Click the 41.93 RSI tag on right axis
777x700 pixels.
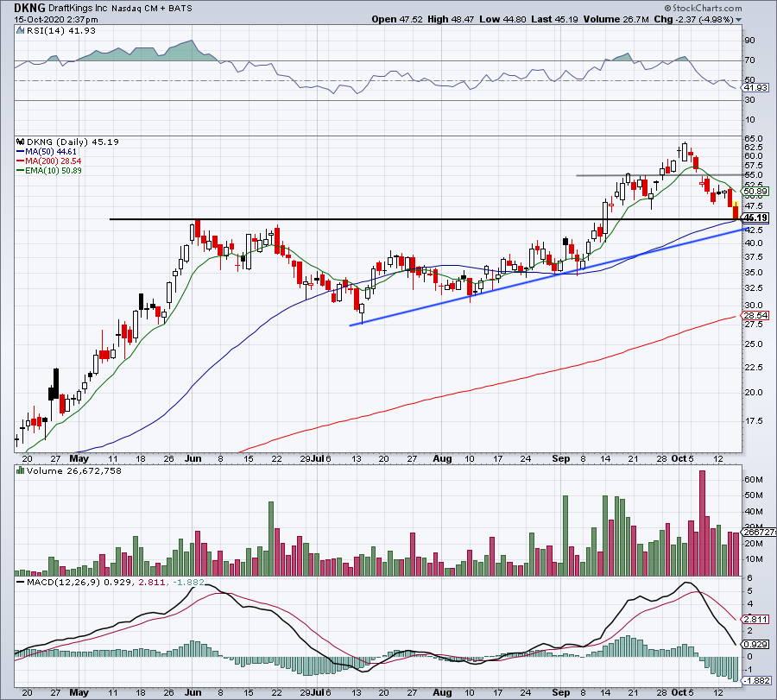pyautogui.click(x=755, y=88)
